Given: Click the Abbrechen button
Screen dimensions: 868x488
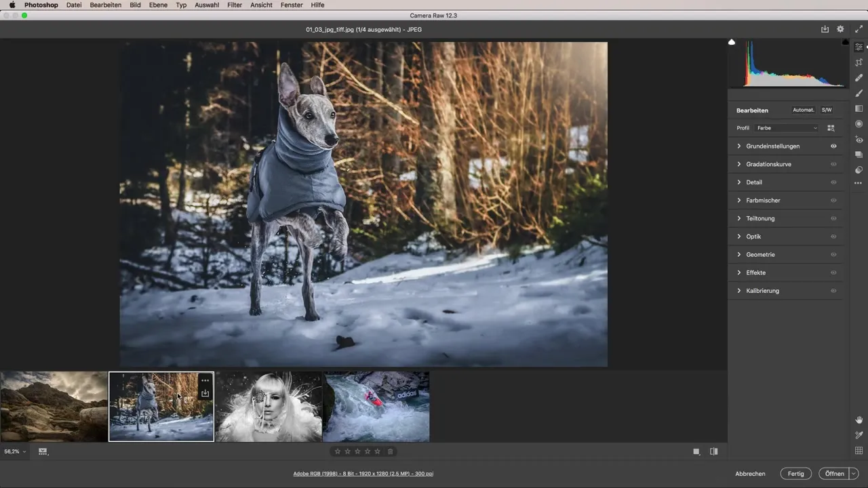Looking at the screenshot, I should (x=751, y=474).
